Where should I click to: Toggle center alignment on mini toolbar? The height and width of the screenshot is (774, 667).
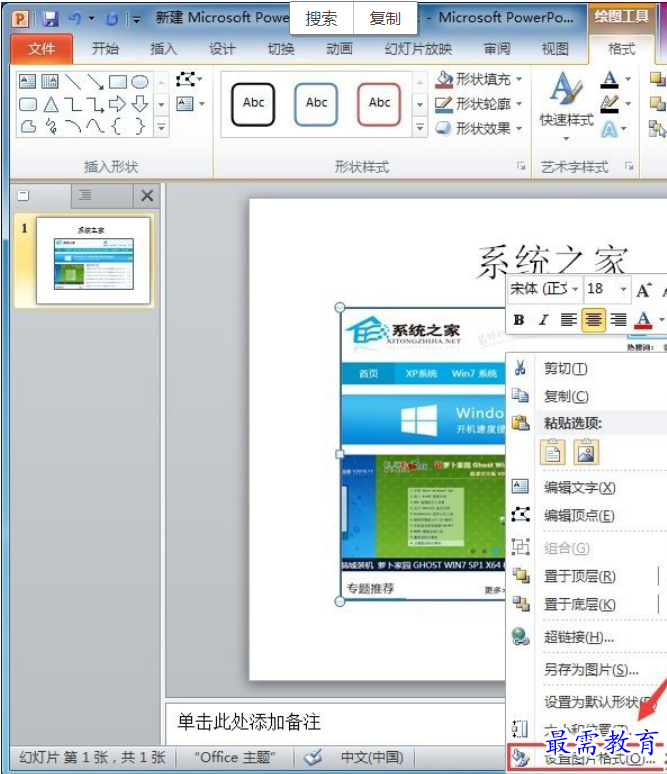593,320
